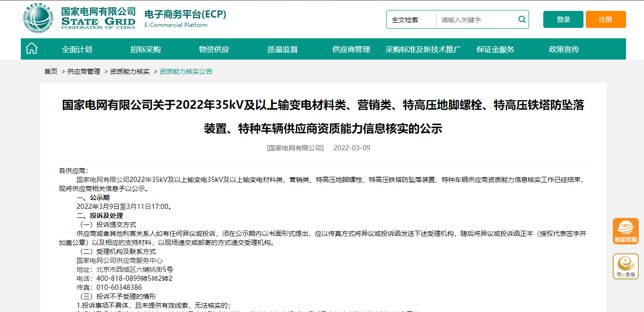Navigate to 政策宣传 menu
Image resolution: width=644 pixels, height=312 pixels.
click(564, 49)
